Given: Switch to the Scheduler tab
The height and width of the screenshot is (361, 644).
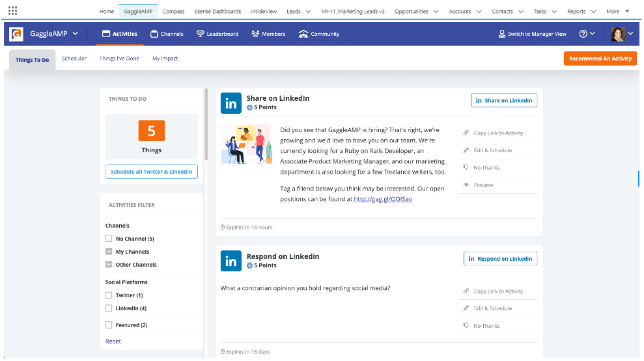Looking at the screenshot, I should 74,59.
